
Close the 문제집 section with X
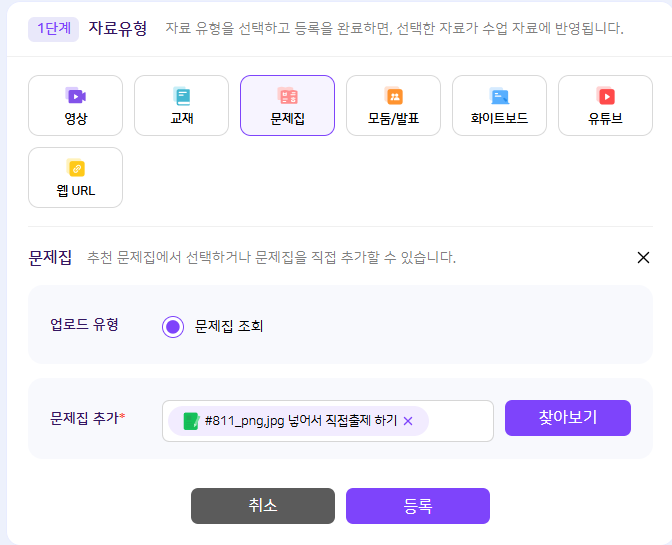(x=643, y=258)
